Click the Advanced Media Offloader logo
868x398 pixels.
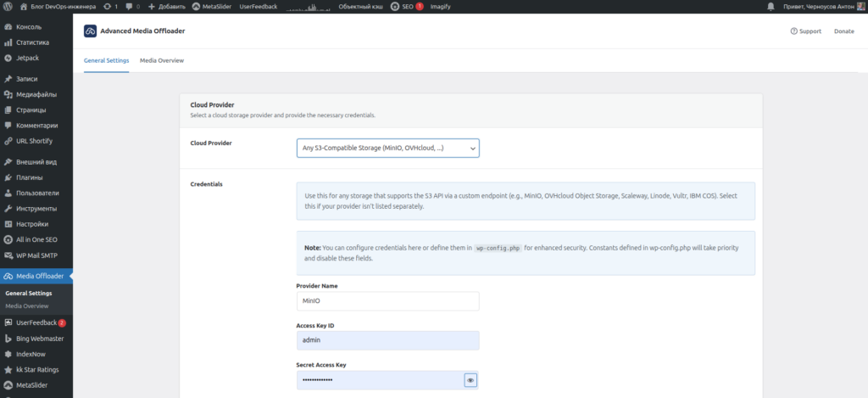point(90,31)
